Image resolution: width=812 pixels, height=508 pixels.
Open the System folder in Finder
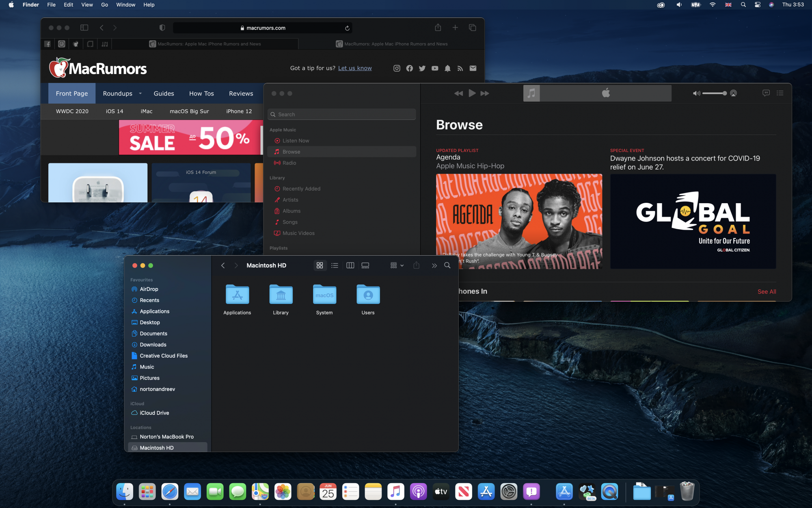tap(324, 300)
